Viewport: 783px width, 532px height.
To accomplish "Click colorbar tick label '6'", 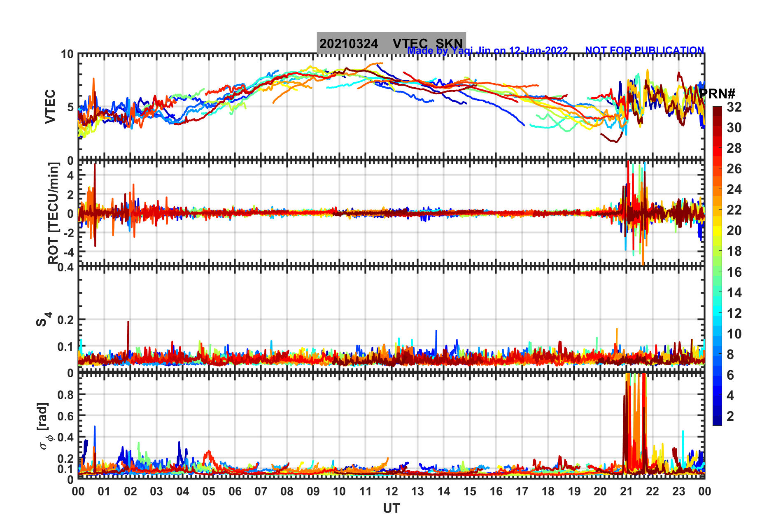I will click(730, 375).
